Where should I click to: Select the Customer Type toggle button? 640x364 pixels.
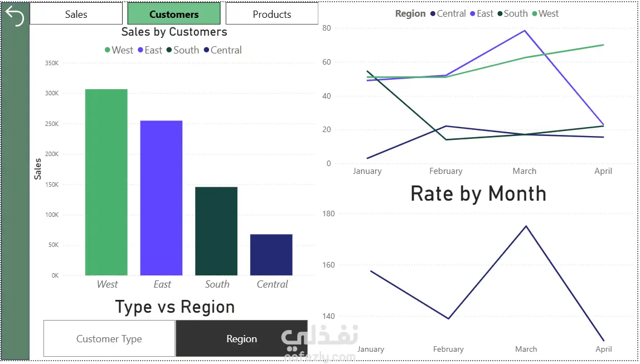tap(109, 338)
